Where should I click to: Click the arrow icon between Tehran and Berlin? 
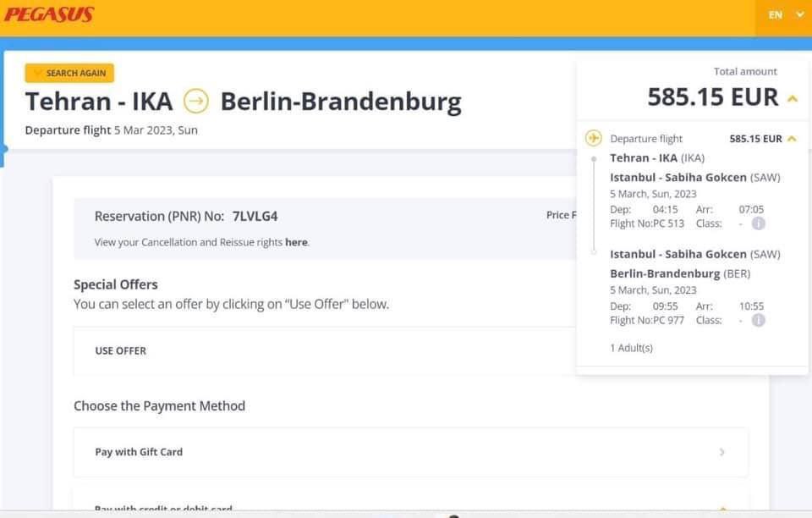tap(196, 102)
